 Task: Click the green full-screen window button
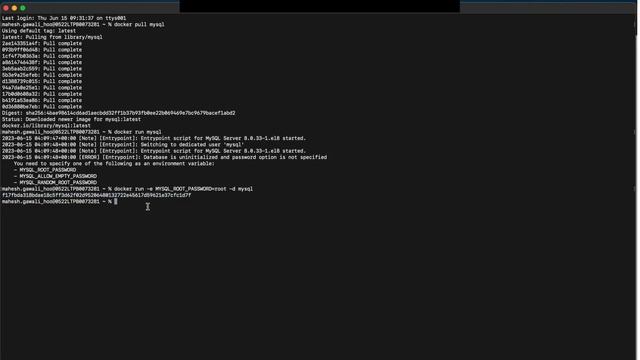pos(23,8)
